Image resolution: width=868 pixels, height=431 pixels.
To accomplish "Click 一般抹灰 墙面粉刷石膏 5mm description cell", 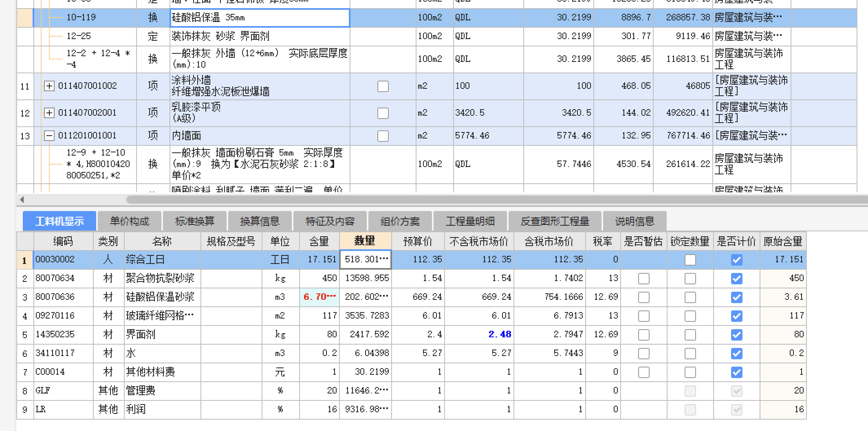I will coord(260,164).
